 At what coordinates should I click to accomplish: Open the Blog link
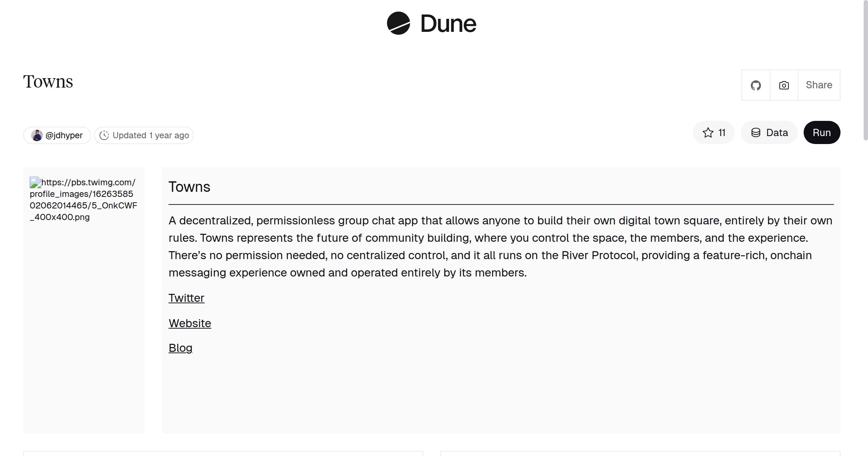(180, 348)
